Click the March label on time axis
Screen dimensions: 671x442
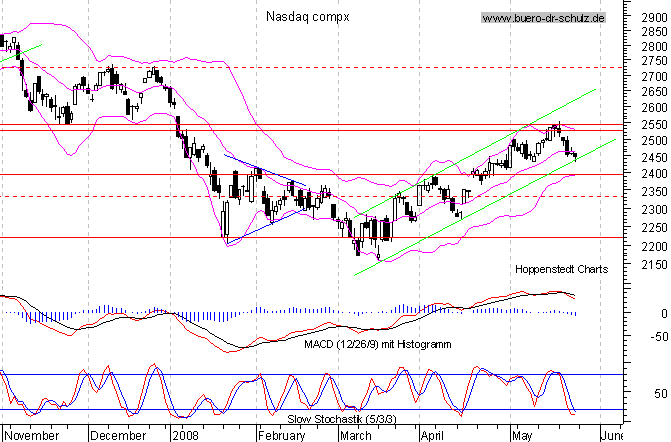[x=357, y=435]
